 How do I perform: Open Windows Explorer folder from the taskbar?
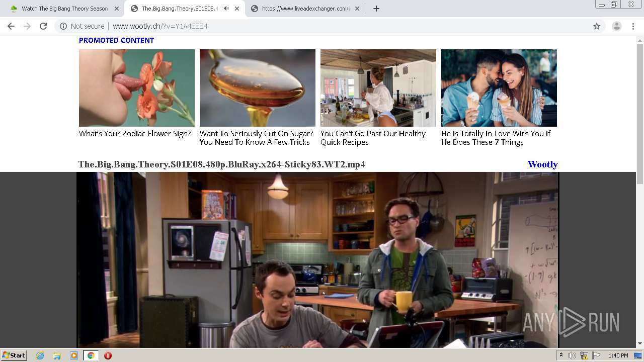pyautogui.click(x=57, y=355)
